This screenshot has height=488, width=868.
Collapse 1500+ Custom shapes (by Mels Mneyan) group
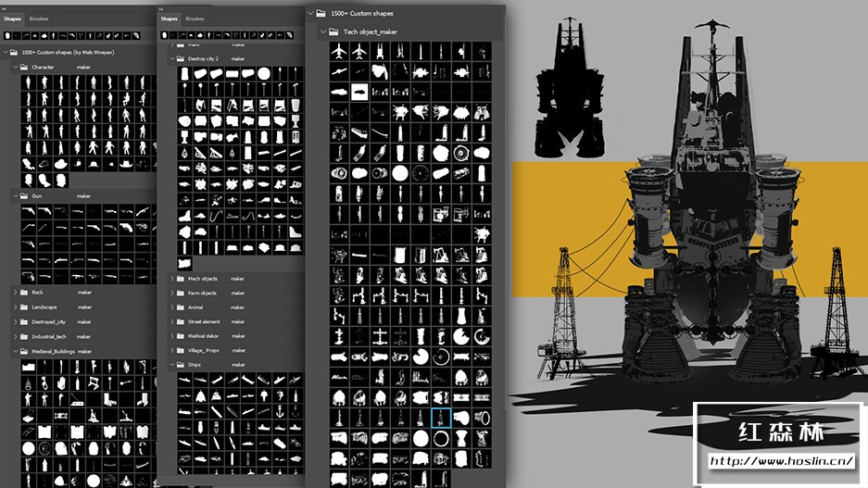(x=6, y=53)
